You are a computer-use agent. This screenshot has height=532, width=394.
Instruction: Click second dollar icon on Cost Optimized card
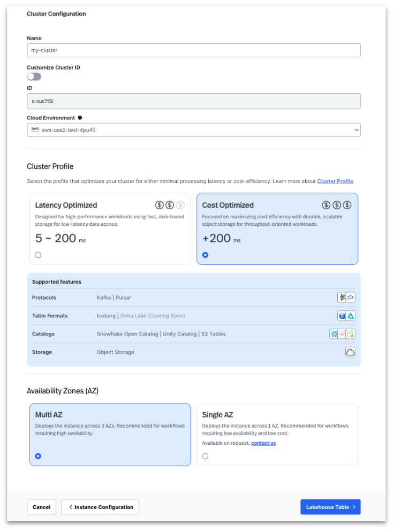[x=337, y=205]
